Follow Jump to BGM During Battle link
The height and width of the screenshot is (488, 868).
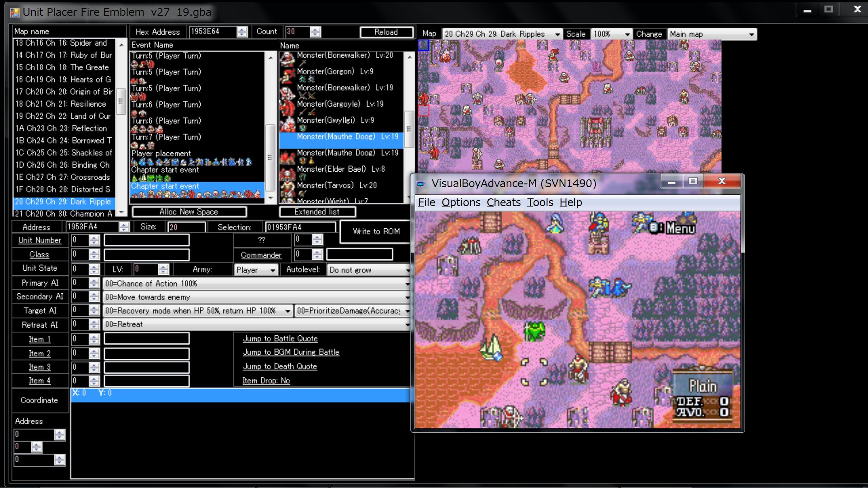pos(291,352)
